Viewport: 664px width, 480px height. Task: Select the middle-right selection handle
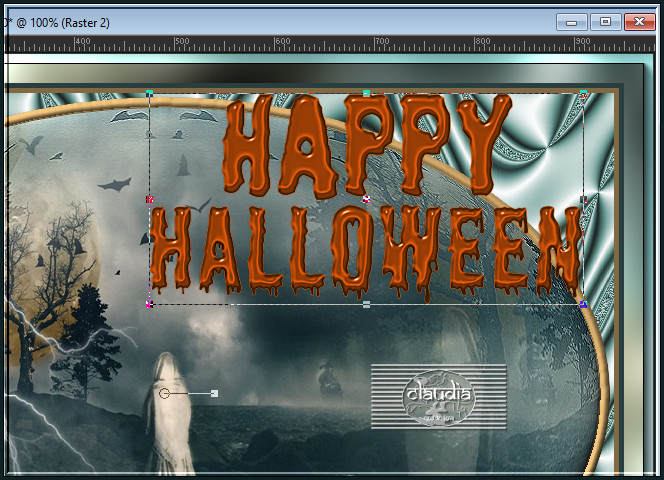pos(584,199)
